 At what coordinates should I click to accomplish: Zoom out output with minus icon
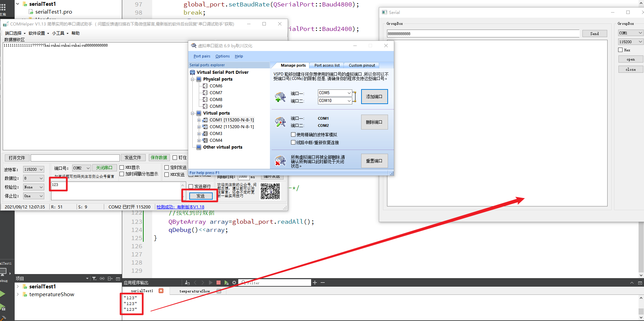tap(323, 283)
